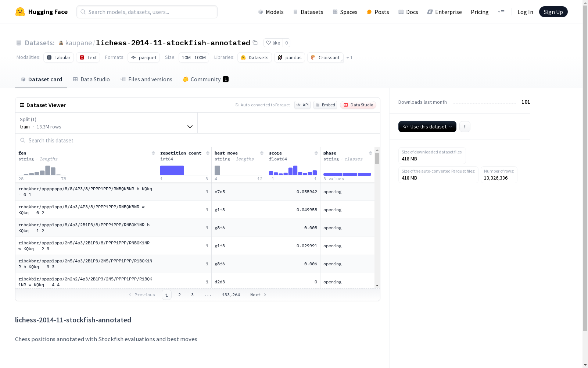Open the Models menu
Screen dimensions: 588x368
pyautogui.click(x=271, y=12)
